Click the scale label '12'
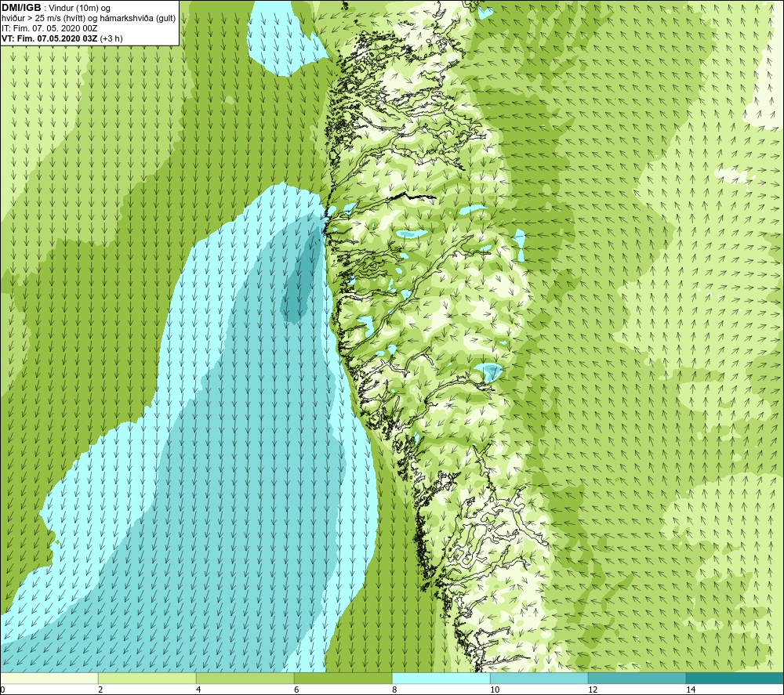This screenshot has width=784, height=695. [593, 690]
